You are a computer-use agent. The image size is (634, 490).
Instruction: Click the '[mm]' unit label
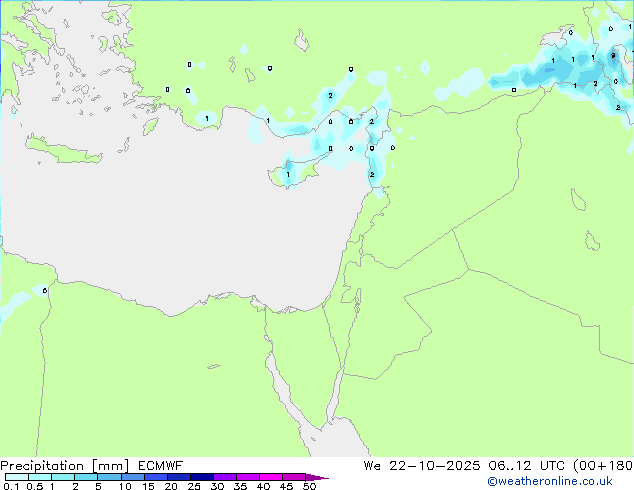click(110, 466)
